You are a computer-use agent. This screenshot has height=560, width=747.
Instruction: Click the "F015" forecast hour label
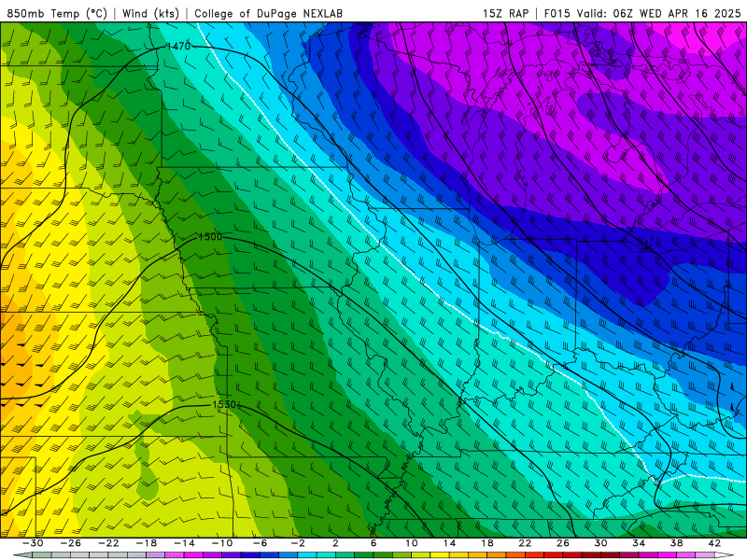pyautogui.click(x=557, y=13)
